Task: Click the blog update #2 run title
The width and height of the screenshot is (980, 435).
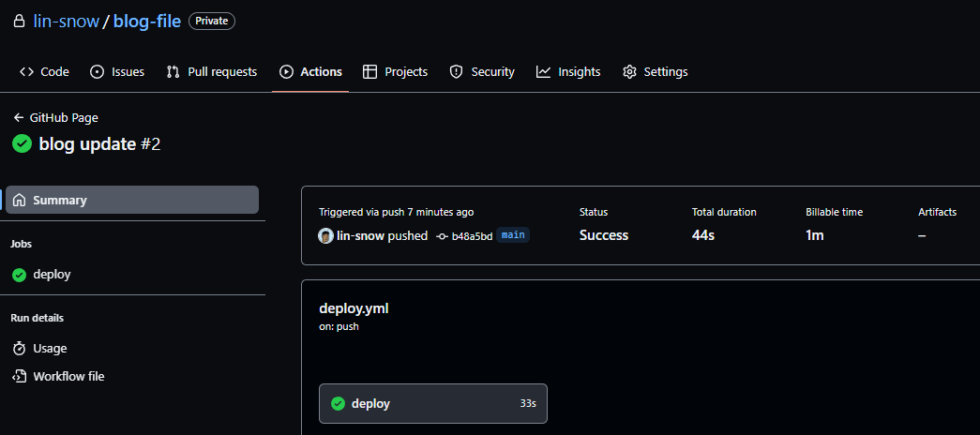Action: [x=99, y=144]
